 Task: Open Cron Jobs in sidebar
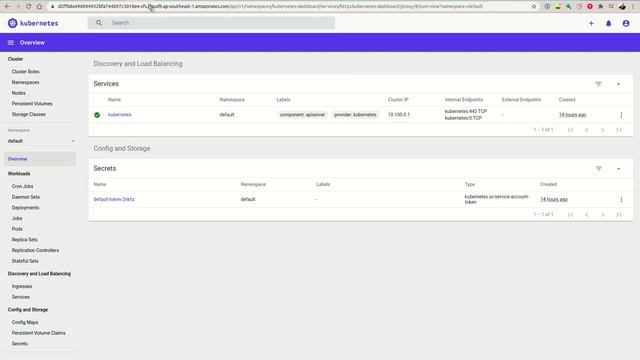point(22,186)
